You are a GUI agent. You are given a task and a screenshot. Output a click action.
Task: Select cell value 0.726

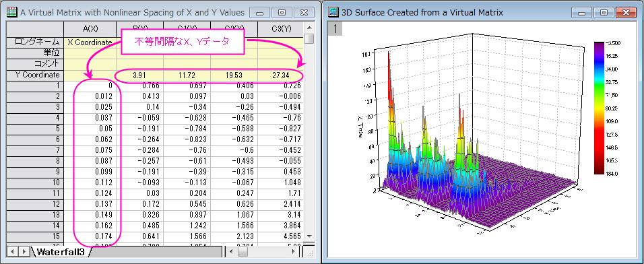280,86
